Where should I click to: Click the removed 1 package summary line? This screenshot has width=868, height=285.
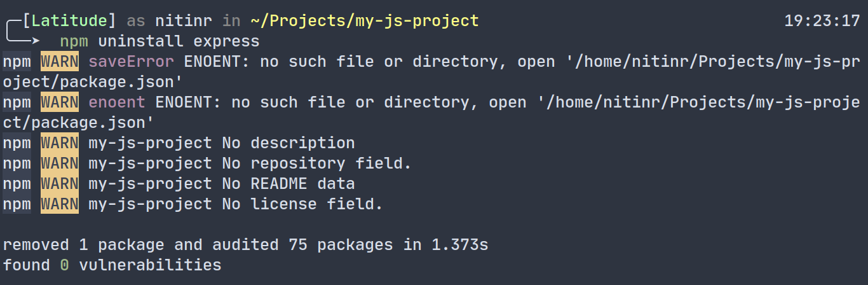tap(245, 245)
